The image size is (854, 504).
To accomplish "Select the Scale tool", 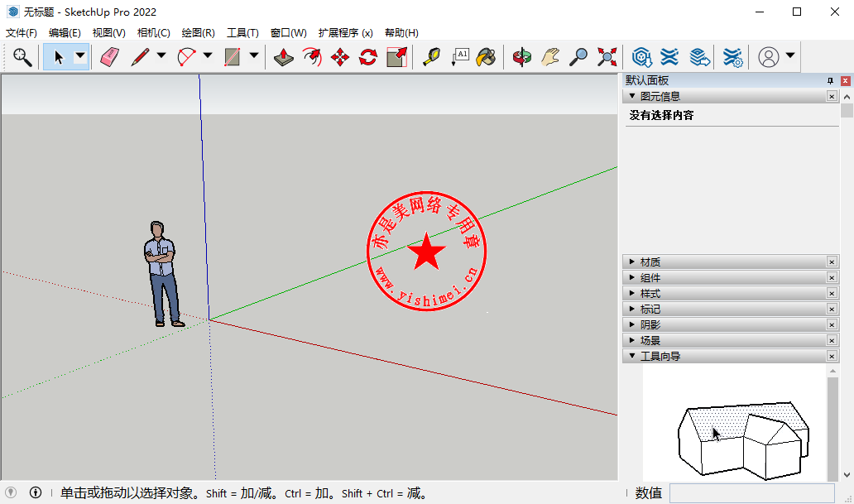I will click(397, 56).
